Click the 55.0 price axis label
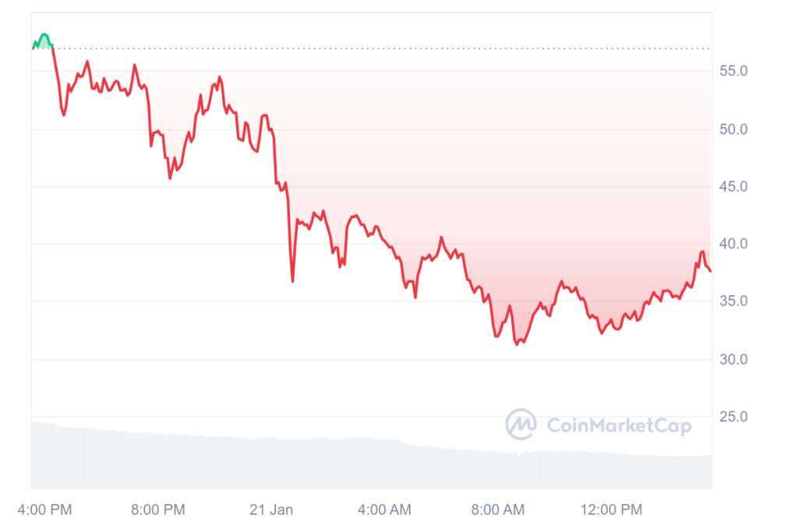Viewport: 798px width, 532px height. coord(733,72)
